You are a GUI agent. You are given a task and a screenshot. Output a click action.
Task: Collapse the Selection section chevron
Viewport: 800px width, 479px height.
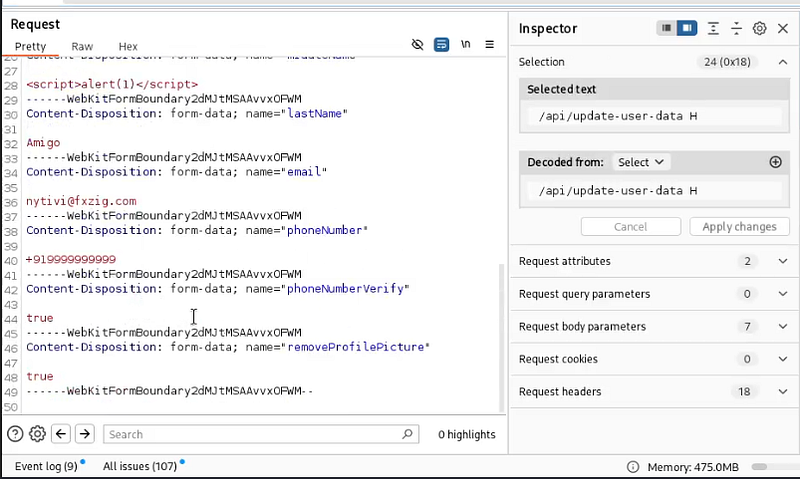(x=783, y=62)
